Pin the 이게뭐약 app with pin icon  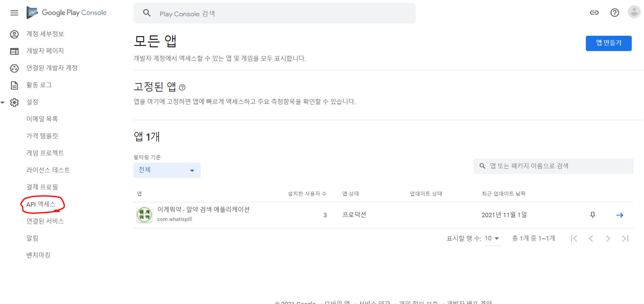pyautogui.click(x=593, y=215)
